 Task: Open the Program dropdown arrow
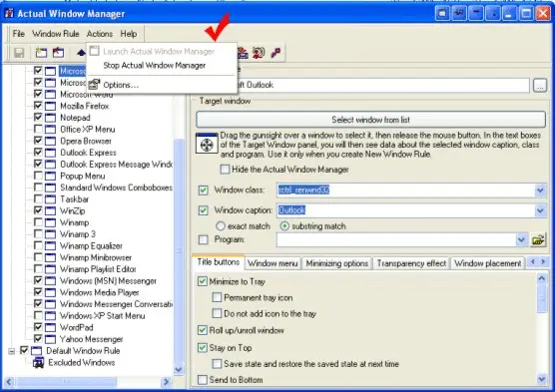tap(521, 240)
